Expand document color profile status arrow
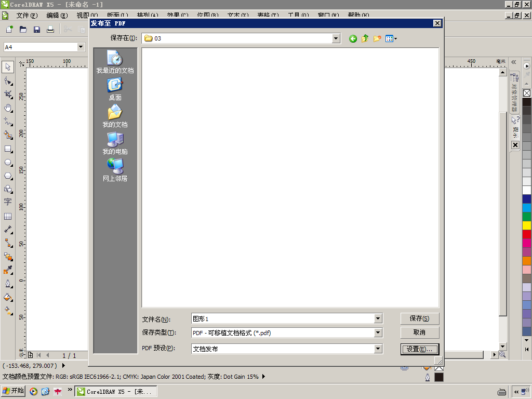532x399 pixels. click(263, 377)
